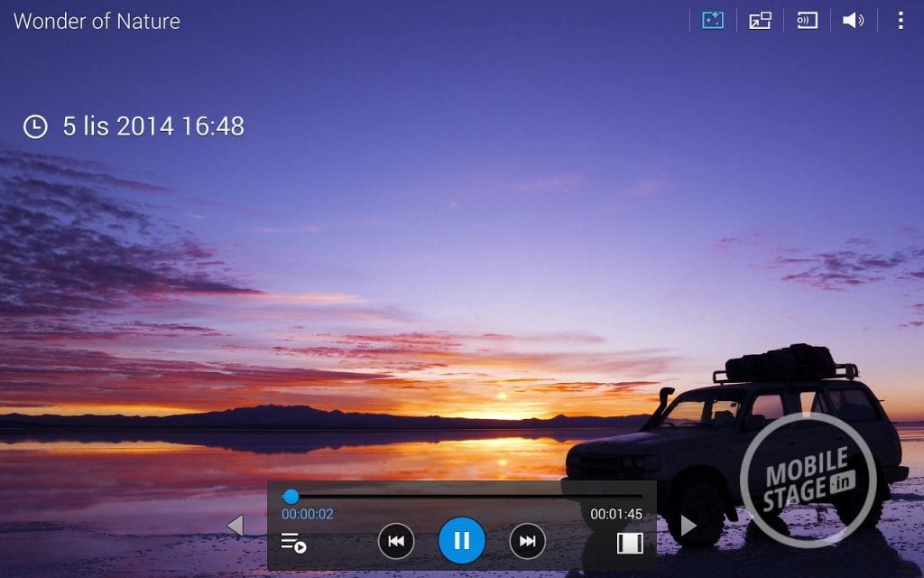This screenshot has width=924, height=578.
Task: Open the playlist icon
Action: pyautogui.click(x=293, y=542)
